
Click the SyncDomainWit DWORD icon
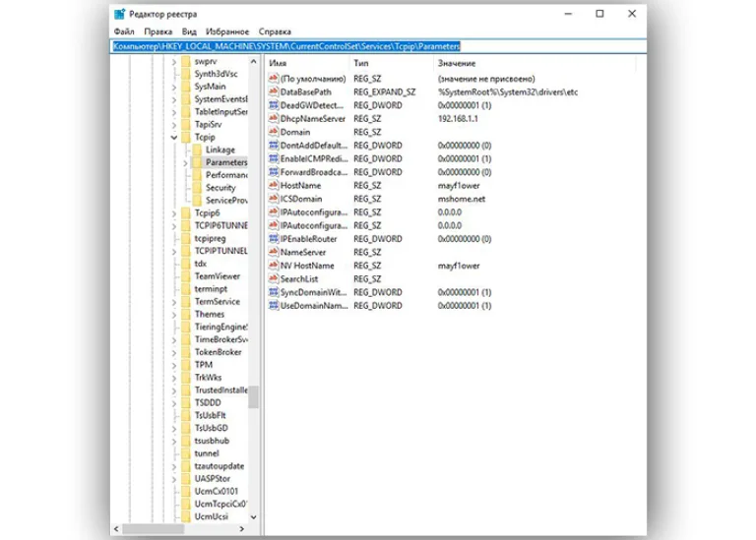pos(274,292)
